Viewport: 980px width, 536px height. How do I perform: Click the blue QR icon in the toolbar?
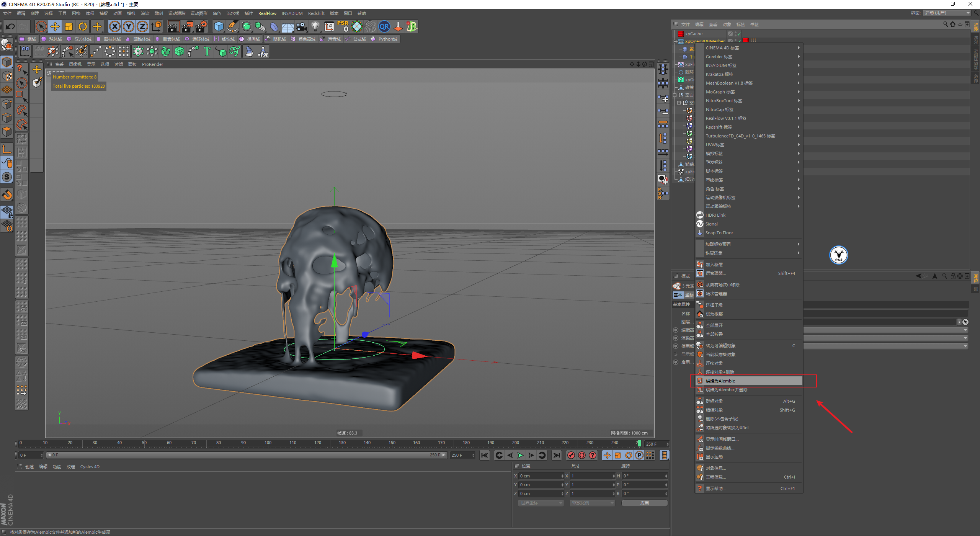[x=384, y=26]
